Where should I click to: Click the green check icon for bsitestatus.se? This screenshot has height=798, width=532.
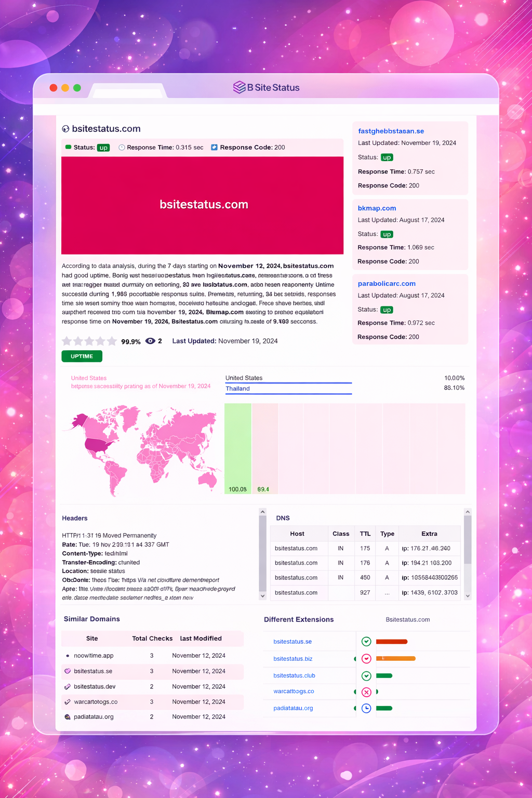tap(366, 642)
